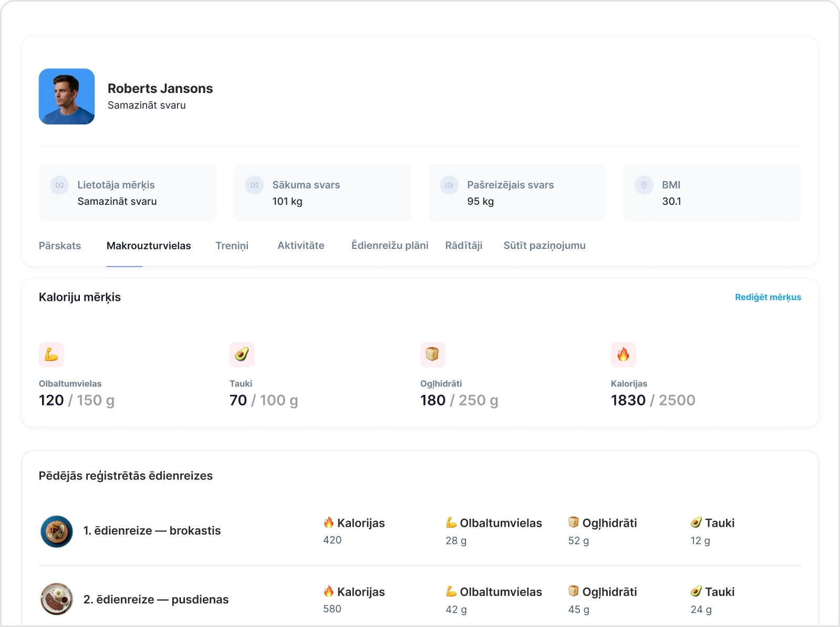The width and height of the screenshot is (840, 627).
Task: Click the avocado icon in pusdienas row
Action: tap(696, 591)
